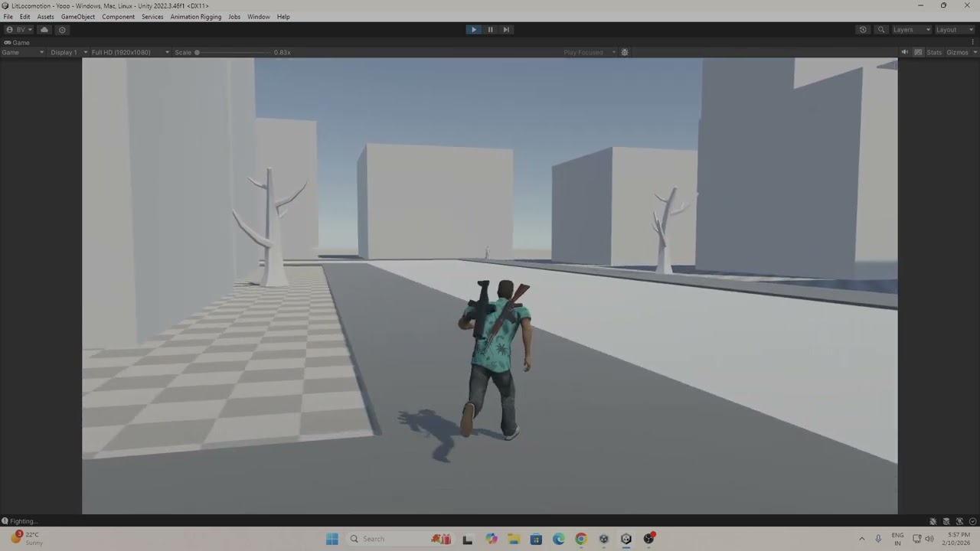Click the ENG IN language indicator
The height and width of the screenshot is (551, 980).
897,539
